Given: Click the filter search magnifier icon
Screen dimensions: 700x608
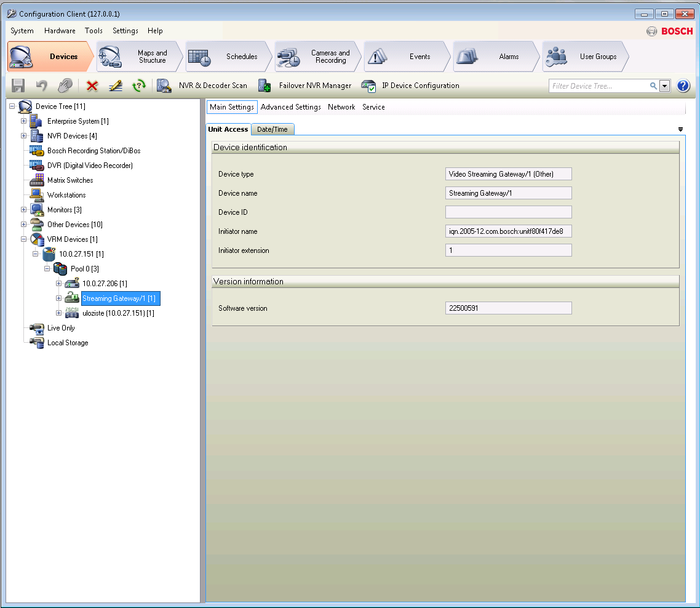Looking at the screenshot, I should point(653,86).
